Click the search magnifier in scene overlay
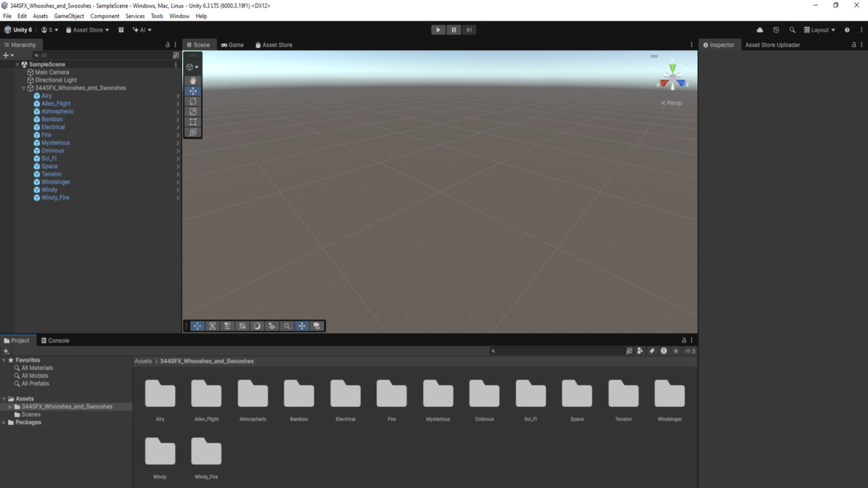Viewport: 868px width, 488px height. 287,326
